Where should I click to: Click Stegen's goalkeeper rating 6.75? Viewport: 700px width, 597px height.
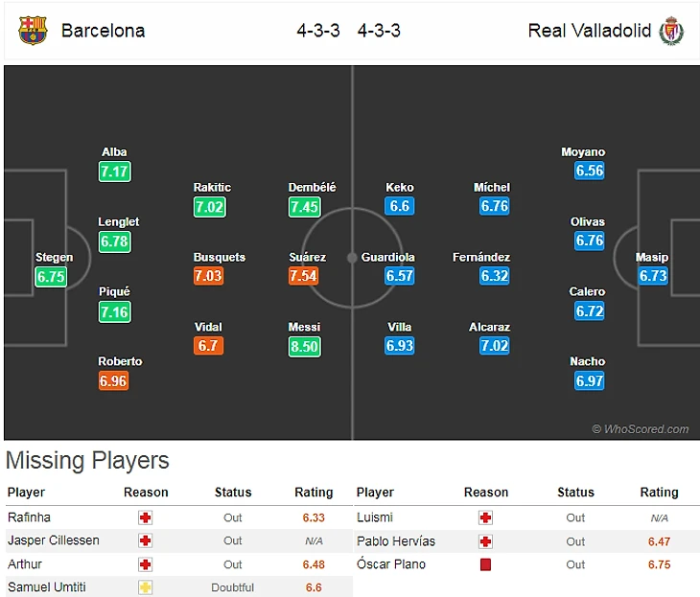point(50,276)
